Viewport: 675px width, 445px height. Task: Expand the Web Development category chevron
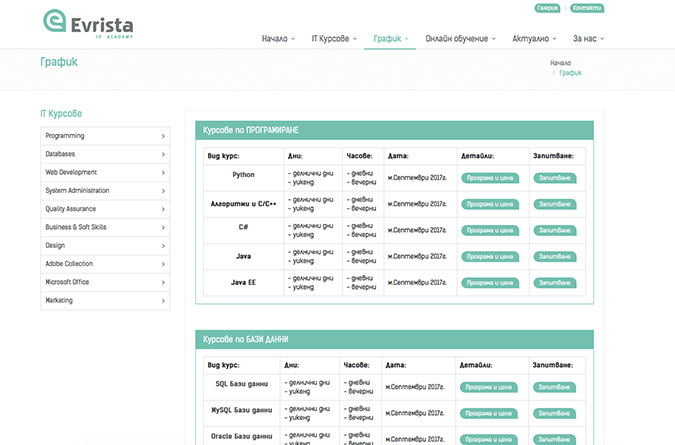[x=163, y=173]
